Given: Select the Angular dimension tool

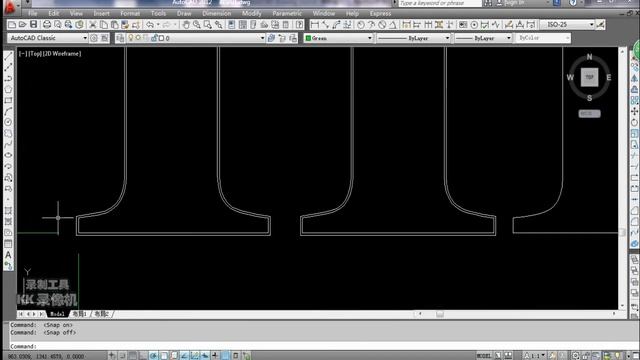Looking at the screenshot, I should click(x=393, y=25).
